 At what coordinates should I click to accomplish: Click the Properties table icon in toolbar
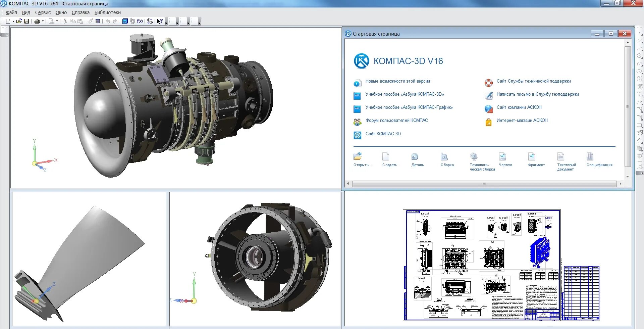pyautogui.click(x=98, y=21)
